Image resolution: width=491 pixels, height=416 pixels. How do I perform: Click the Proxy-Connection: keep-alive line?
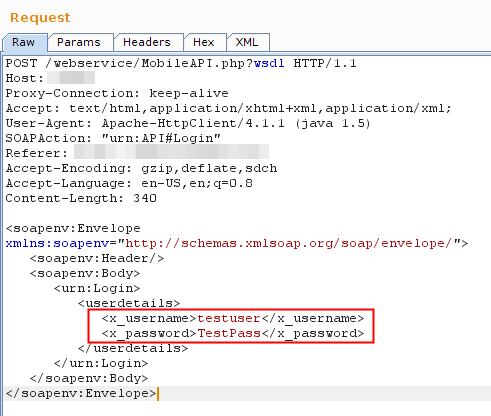[x=117, y=93]
